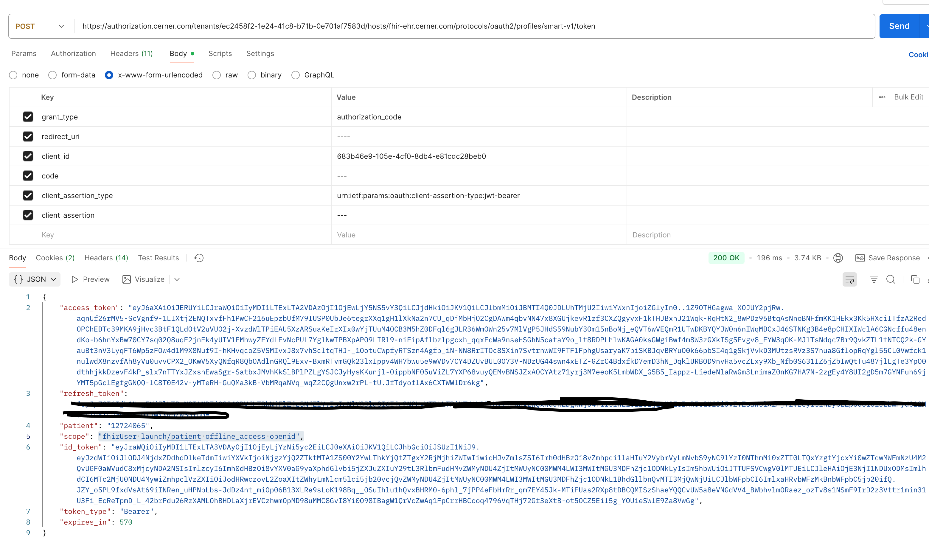Image resolution: width=929 pixels, height=560 pixels.
Task: Open the three-dots column options menu
Action: click(882, 97)
